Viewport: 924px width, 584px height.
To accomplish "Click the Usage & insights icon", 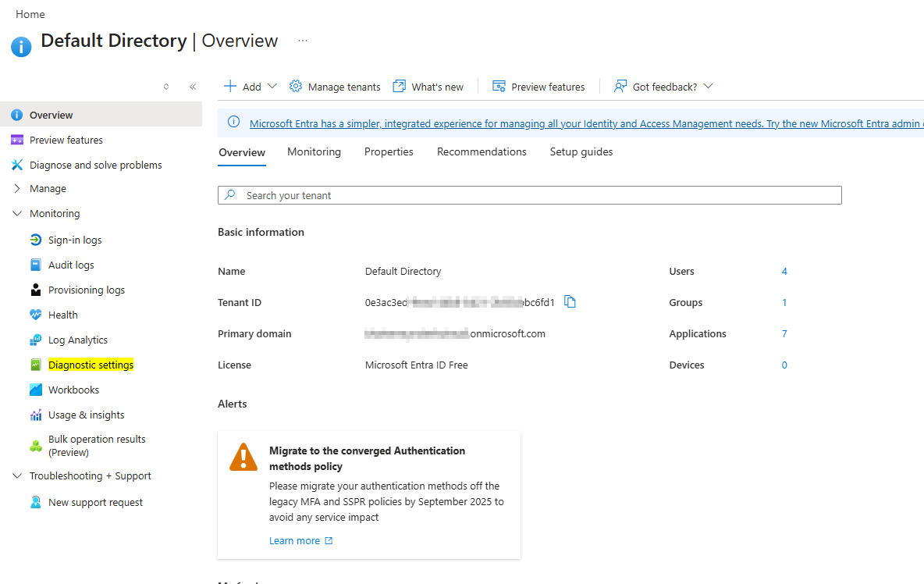I will click(x=36, y=415).
